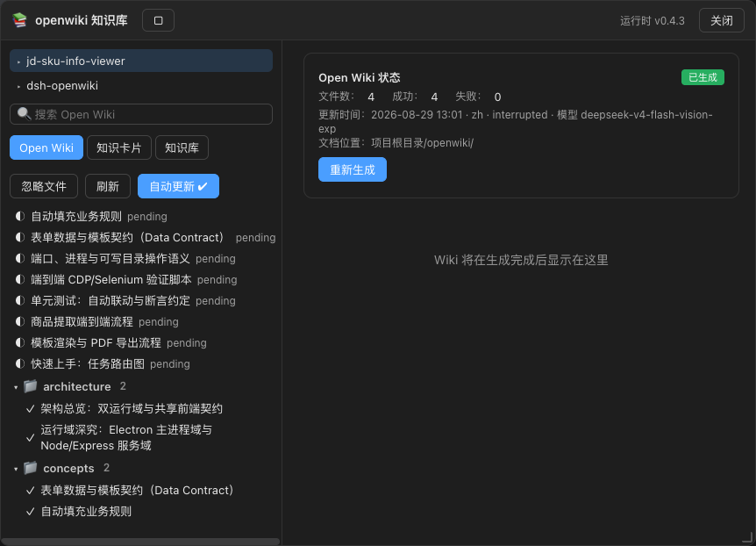Click the openwiki 知识库 title text
This screenshot has height=546, width=756.
pyautogui.click(x=81, y=20)
